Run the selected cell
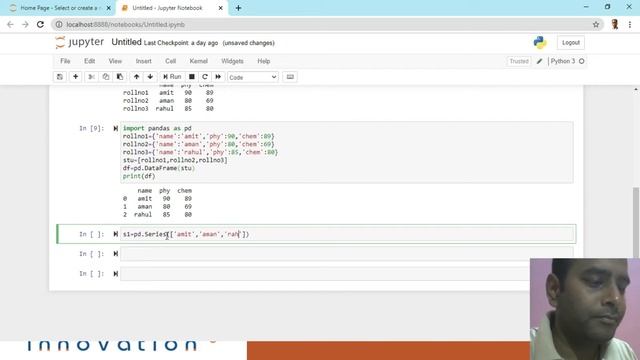The width and height of the screenshot is (640, 360). point(172,77)
